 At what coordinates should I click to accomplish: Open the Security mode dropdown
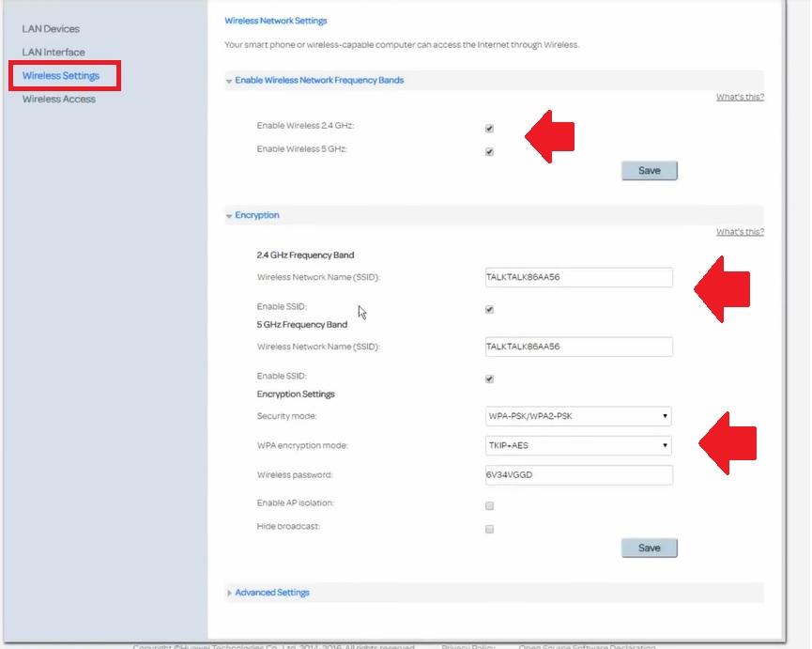pos(578,416)
